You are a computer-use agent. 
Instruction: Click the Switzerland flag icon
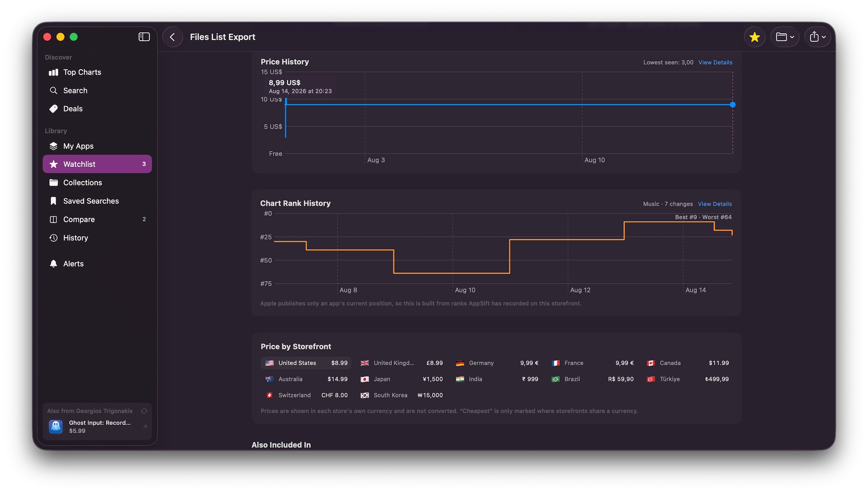point(269,395)
